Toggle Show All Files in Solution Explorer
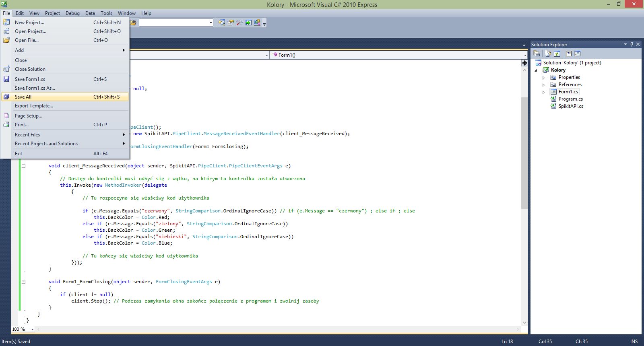 tap(548, 54)
